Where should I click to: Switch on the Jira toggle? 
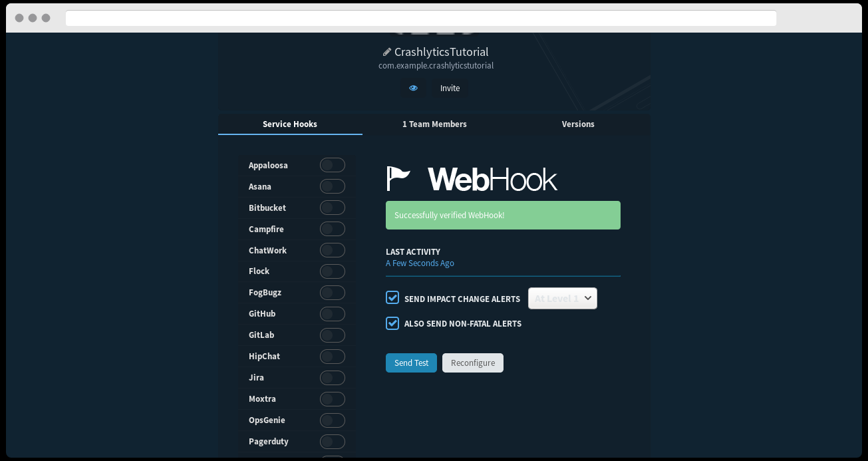pos(333,378)
